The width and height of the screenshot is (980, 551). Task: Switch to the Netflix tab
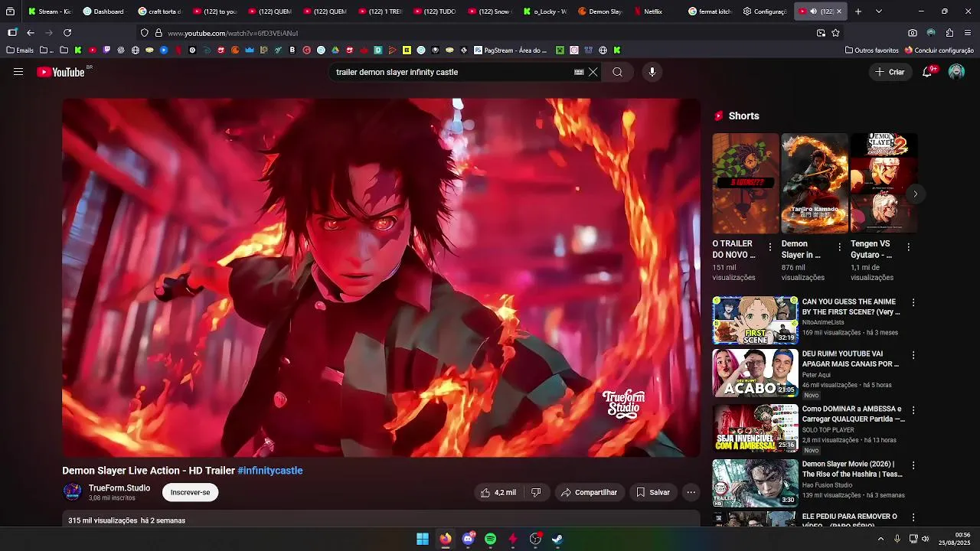point(654,11)
